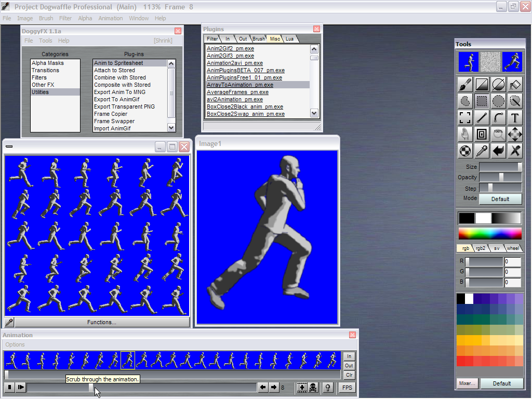Image resolution: width=532 pixels, height=399 pixels.
Task: Stop the animation playback
Action: click(9, 388)
